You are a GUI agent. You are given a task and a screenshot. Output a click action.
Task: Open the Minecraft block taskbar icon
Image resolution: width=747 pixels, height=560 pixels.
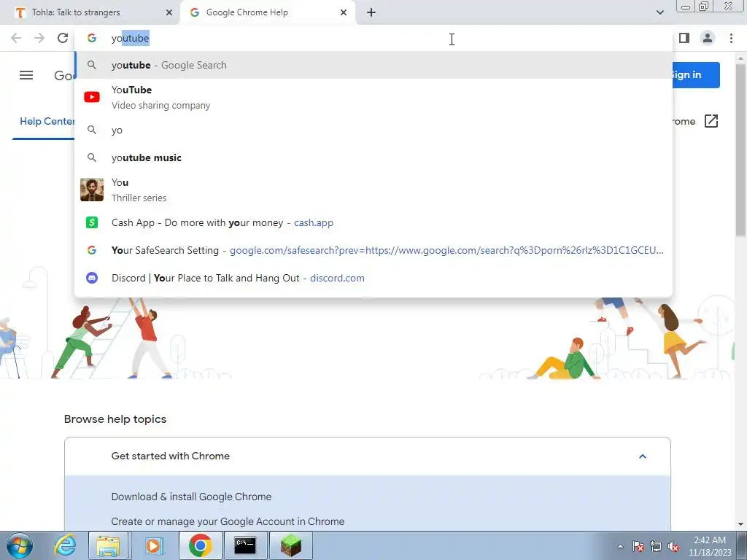[x=290, y=545]
